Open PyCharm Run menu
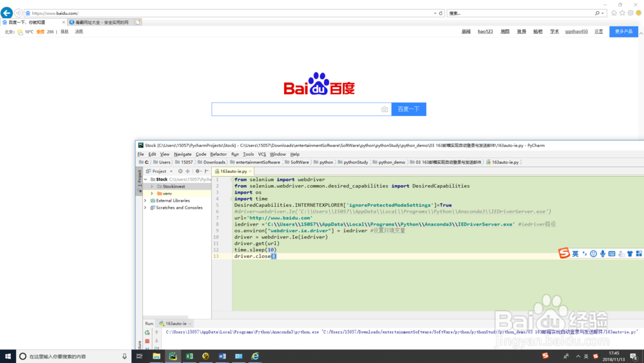 coord(235,154)
